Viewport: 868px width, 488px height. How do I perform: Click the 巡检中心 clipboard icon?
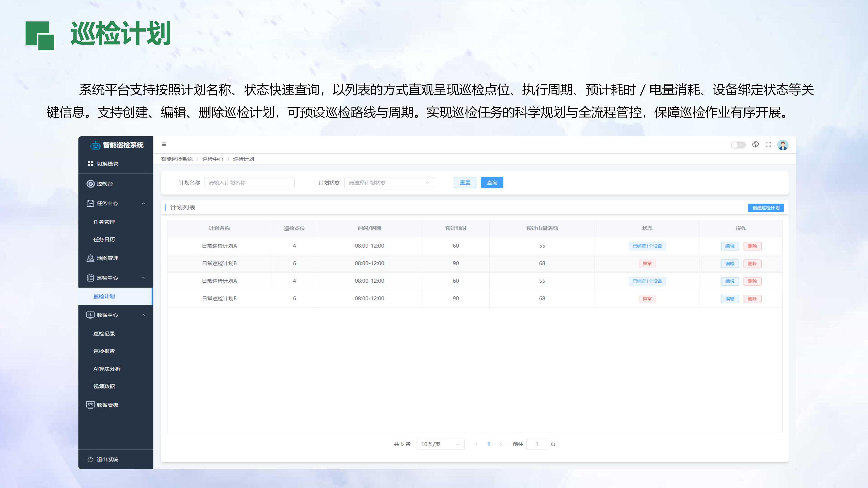coord(90,278)
